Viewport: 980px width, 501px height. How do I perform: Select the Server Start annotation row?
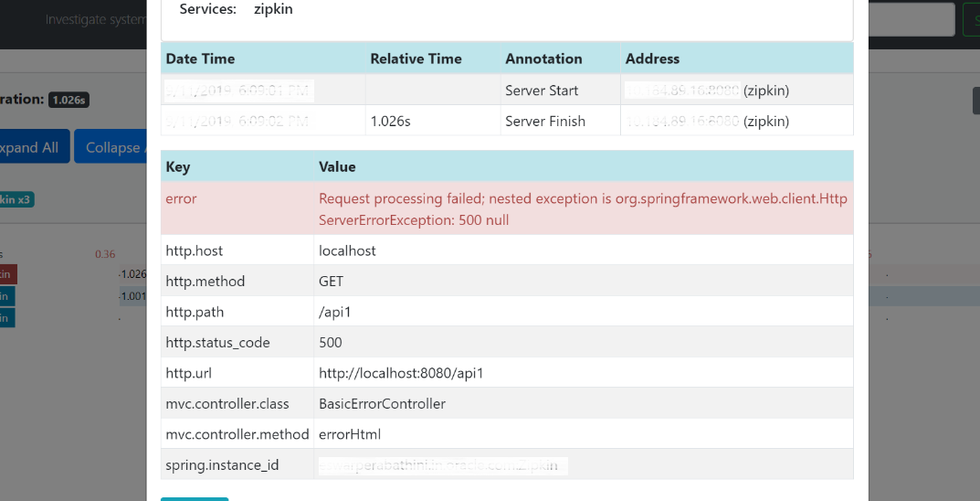(x=507, y=91)
